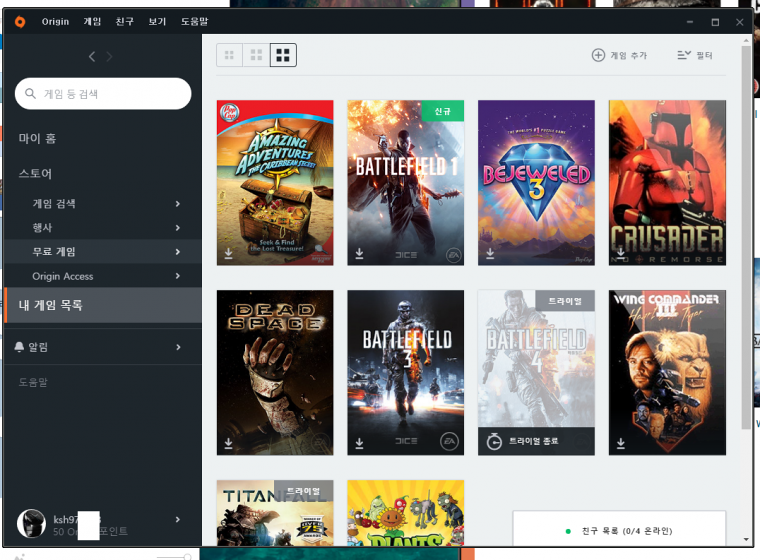
Task: Click the vertical scrollbar thumb
Action: point(745,238)
